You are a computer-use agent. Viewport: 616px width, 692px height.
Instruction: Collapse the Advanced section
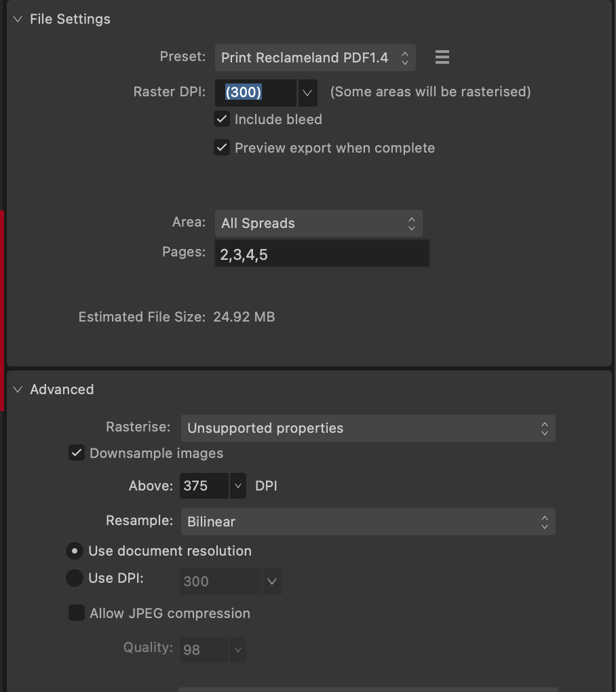coord(18,389)
